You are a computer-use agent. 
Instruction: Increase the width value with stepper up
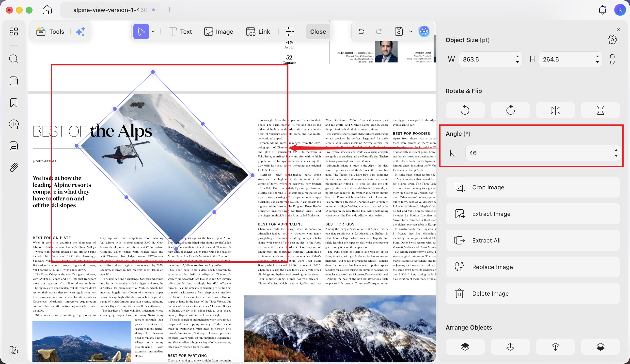coord(518,57)
